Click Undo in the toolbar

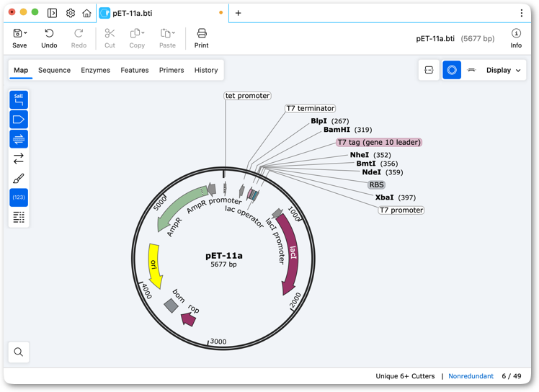pos(49,38)
